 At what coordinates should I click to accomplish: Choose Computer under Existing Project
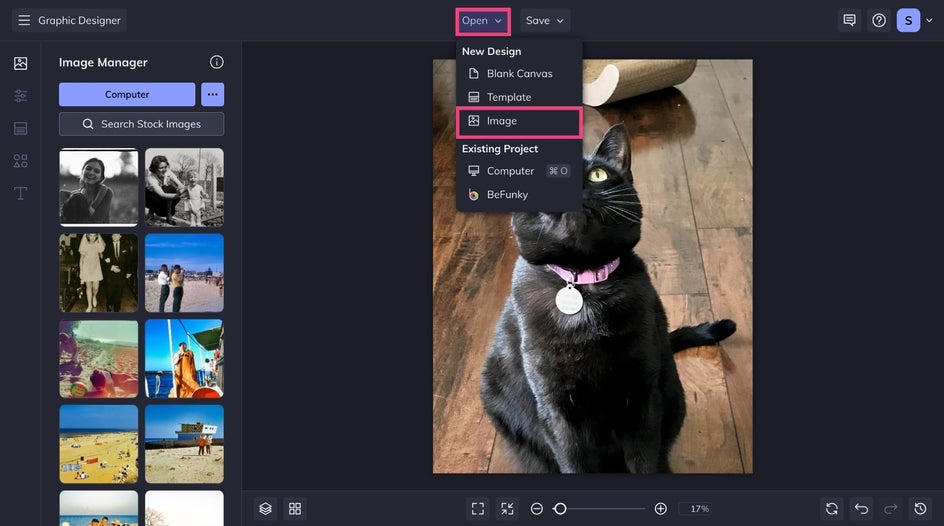click(x=519, y=171)
